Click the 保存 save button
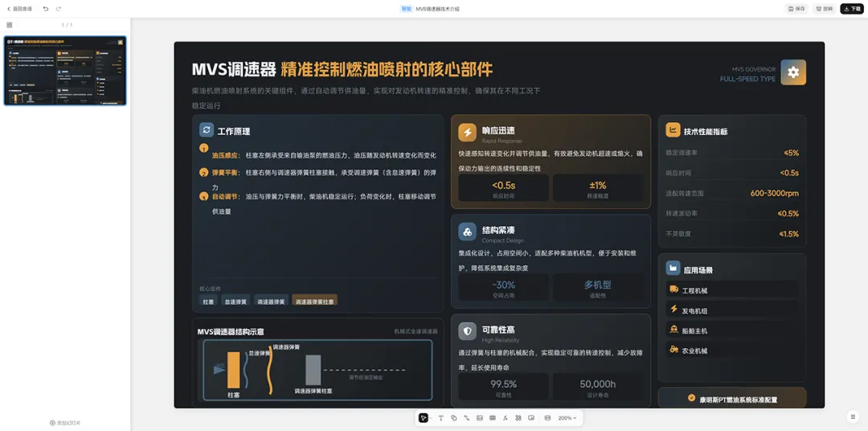The height and width of the screenshot is (431, 868). pyautogui.click(x=797, y=9)
